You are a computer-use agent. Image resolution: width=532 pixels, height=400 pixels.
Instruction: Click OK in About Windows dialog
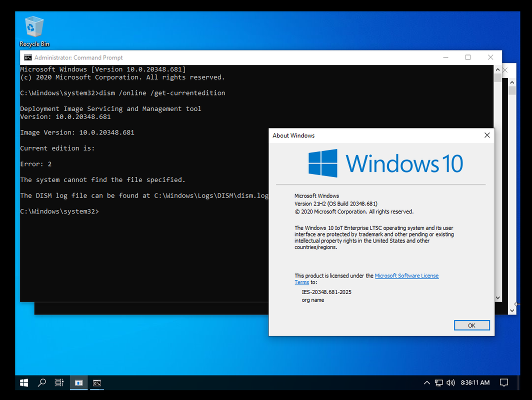pyautogui.click(x=471, y=325)
